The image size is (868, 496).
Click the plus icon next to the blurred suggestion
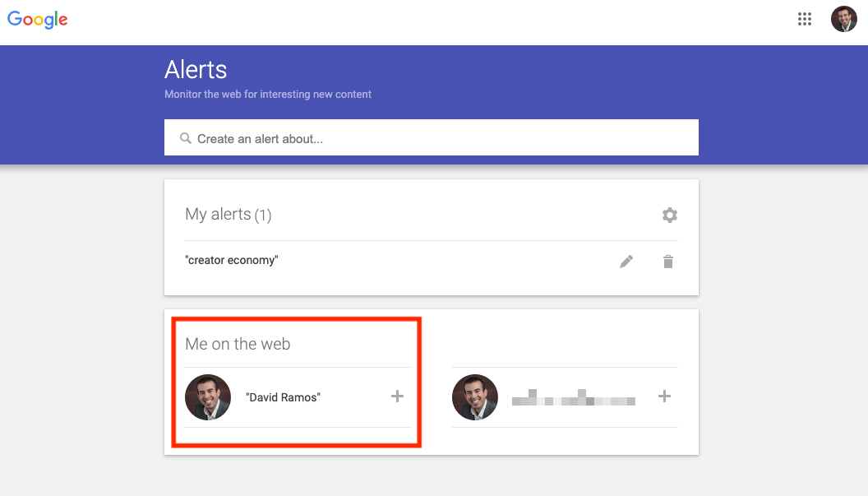pos(663,396)
